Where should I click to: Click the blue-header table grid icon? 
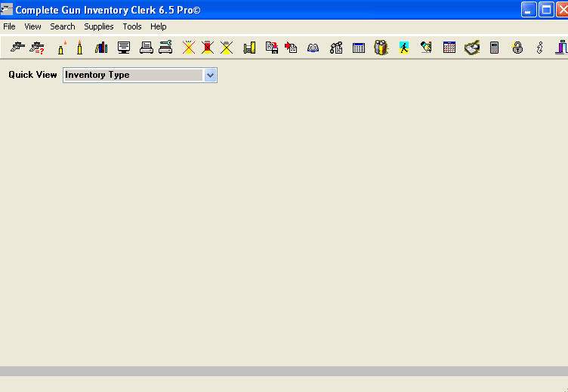point(359,48)
